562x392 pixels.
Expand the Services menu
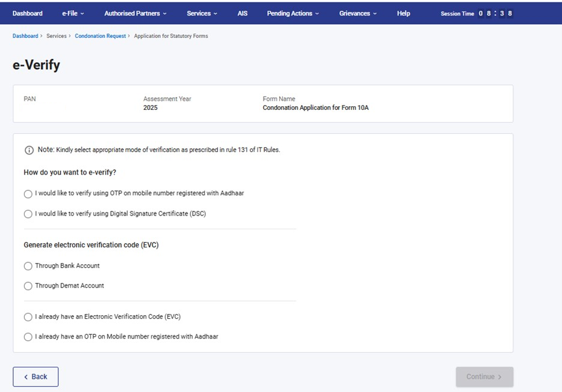pos(202,13)
